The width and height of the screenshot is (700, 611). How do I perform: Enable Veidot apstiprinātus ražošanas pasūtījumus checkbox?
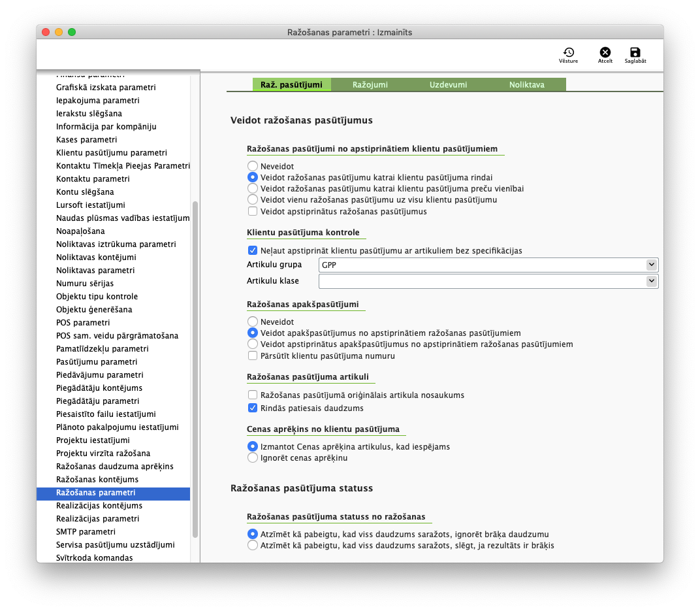tap(253, 212)
